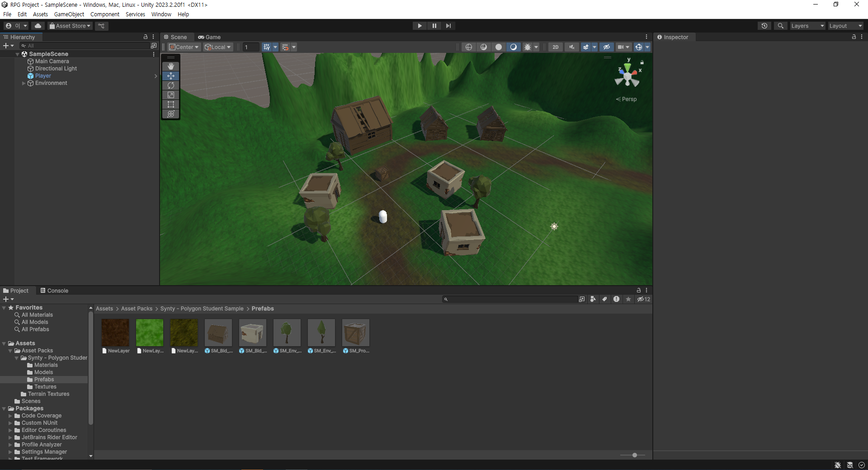Open the GameObject menu

(x=69, y=14)
